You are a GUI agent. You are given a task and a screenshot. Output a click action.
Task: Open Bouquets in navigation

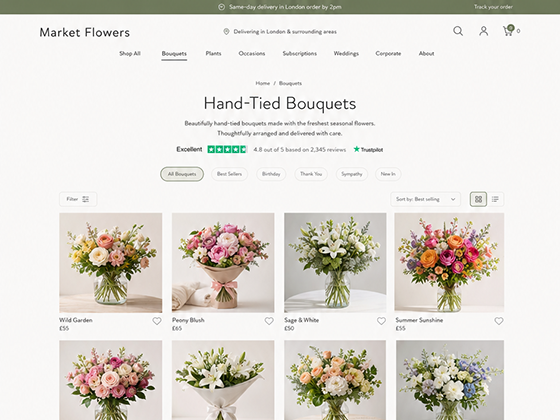174,54
